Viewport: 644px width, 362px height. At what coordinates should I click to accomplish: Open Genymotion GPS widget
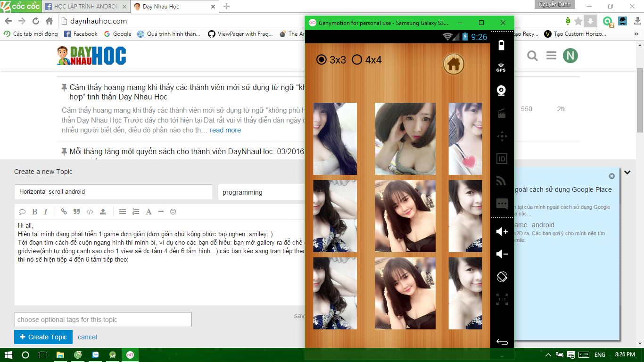(x=501, y=68)
